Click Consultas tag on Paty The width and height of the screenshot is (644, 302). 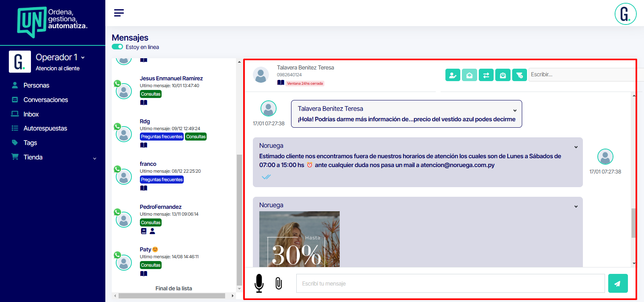pyautogui.click(x=151, y=265)
